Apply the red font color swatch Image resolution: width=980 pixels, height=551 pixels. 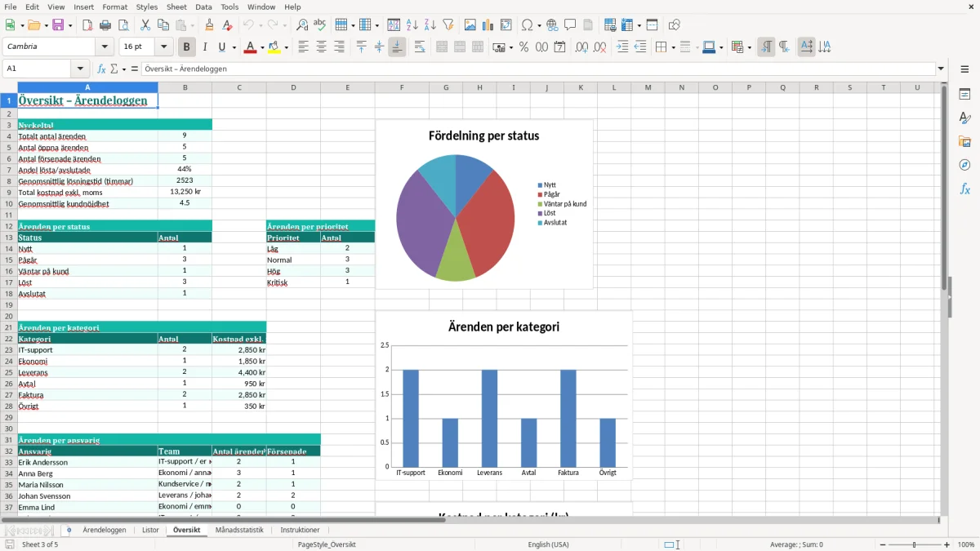[x=250, y=47]
